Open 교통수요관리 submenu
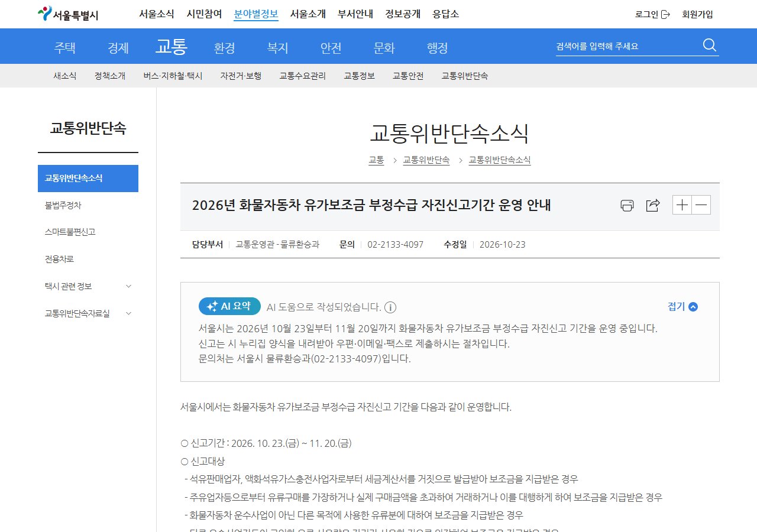The width and height of the screenshot is (757, 532). [x=303, y=76]
